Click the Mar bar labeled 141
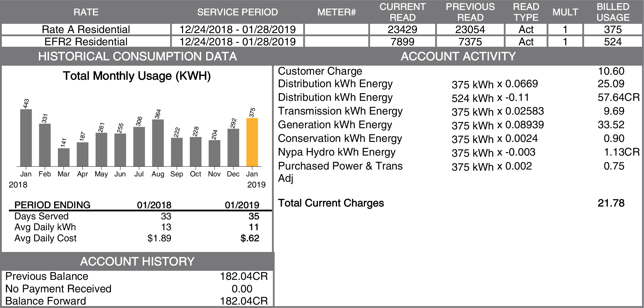The height and width of the screenshot is (308, 644). (x=64, y=157)
